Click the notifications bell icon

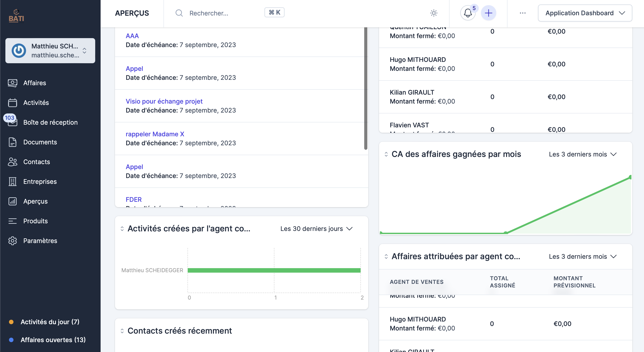pos(468,13)
